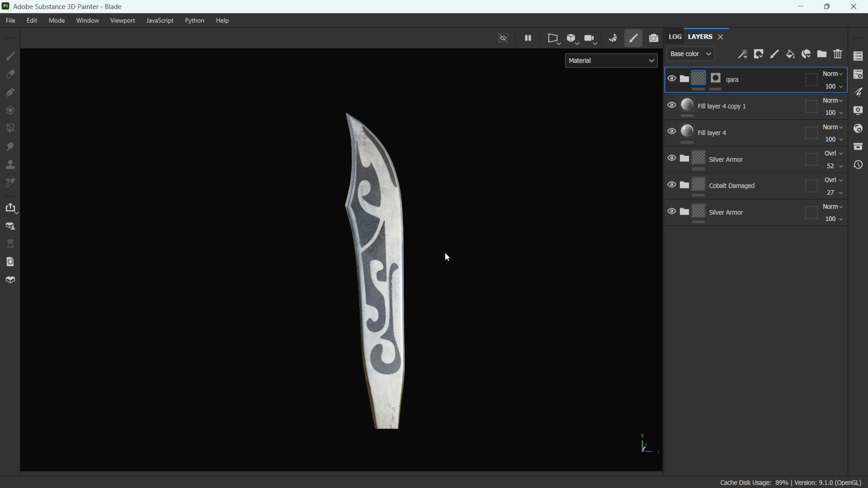Open the Mode menu
This screenshot has height=488, width=868.
(57, 21)
